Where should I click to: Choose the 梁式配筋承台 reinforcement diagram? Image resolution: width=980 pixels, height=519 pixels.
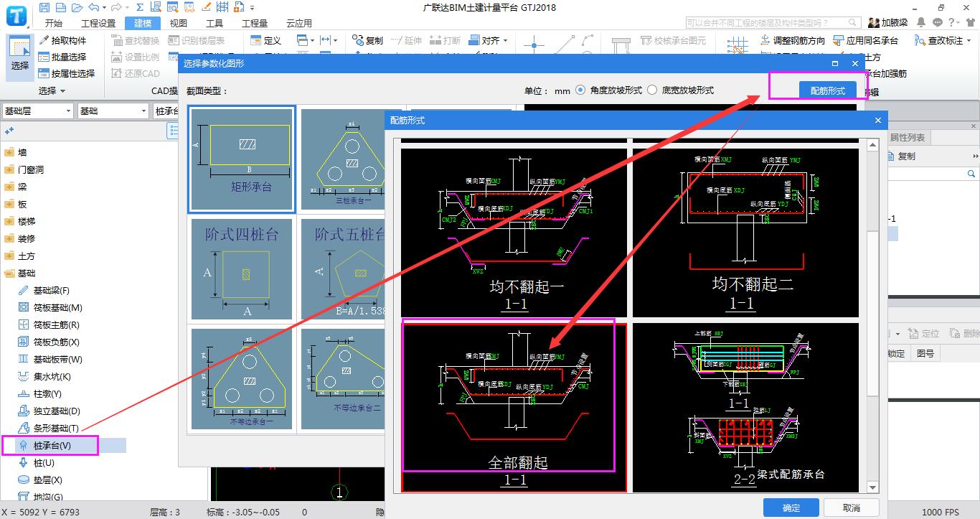(745, 408)
